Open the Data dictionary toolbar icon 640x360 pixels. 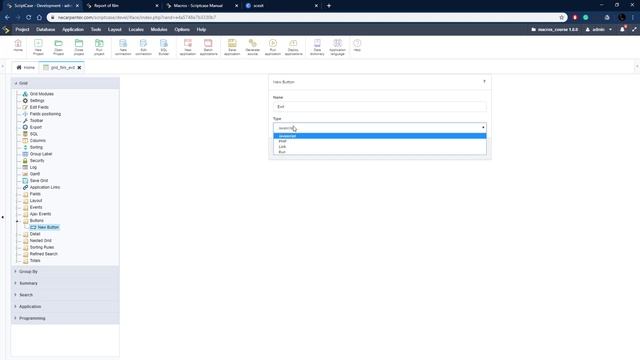317,47
